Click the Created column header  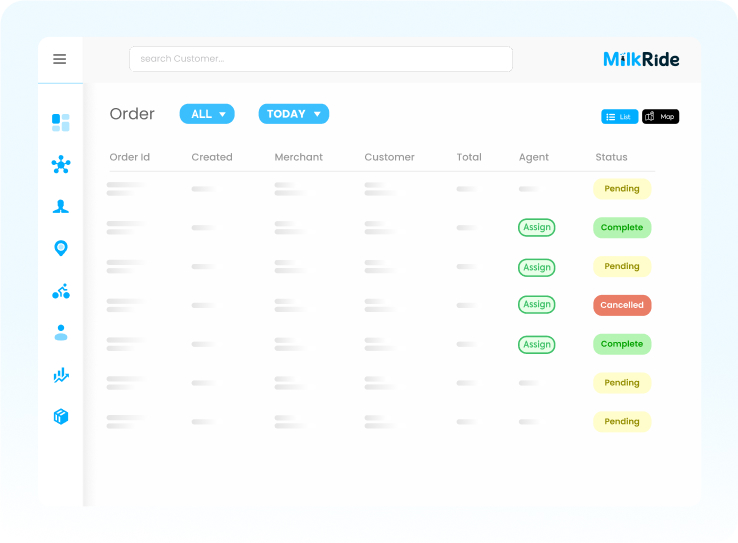point(212,157)
